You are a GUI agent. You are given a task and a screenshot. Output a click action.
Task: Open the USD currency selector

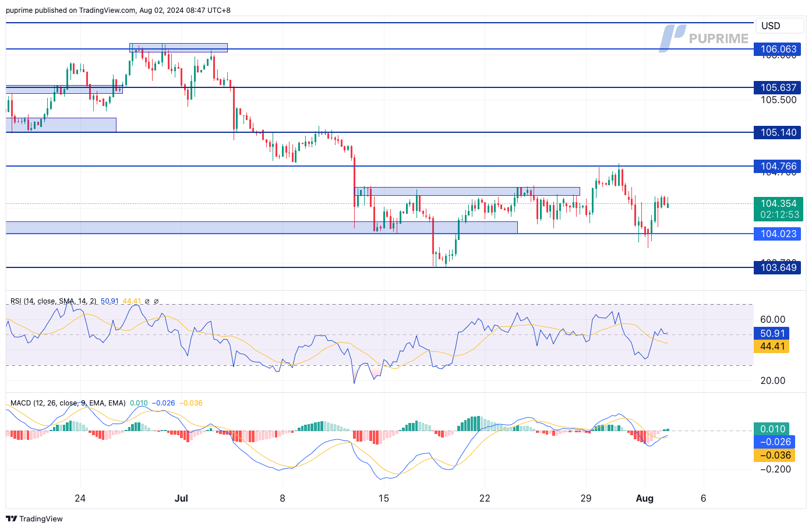point(779,26)
